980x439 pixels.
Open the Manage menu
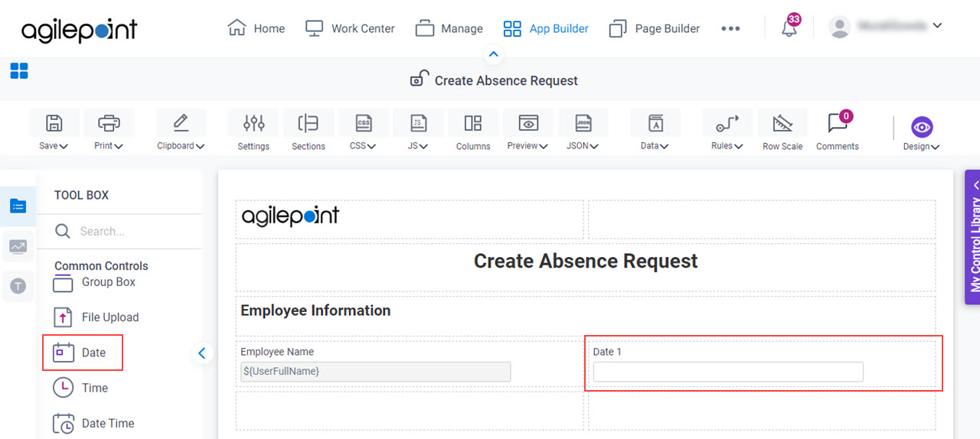pyautogui.click(x=449, y=28)
